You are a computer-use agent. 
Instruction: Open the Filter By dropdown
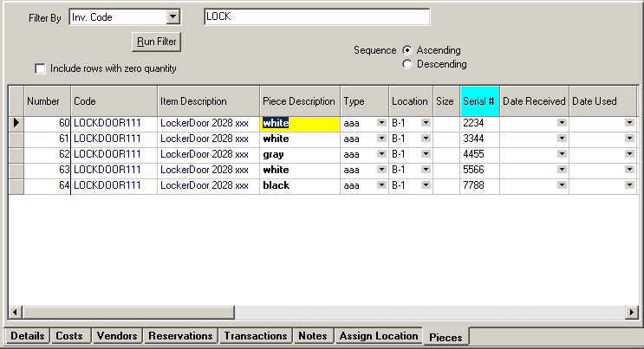click(172, 17)
